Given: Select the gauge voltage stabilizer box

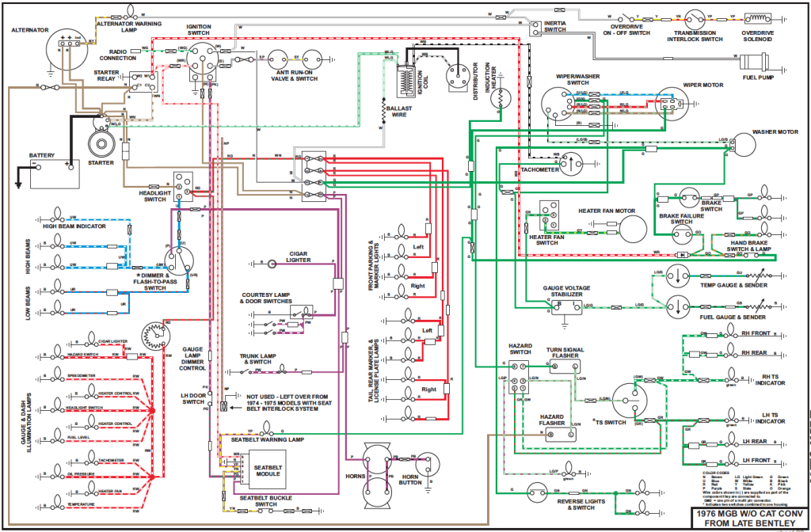Looking at the screenshot, I should pyautogui.click(x=567, y=308).
